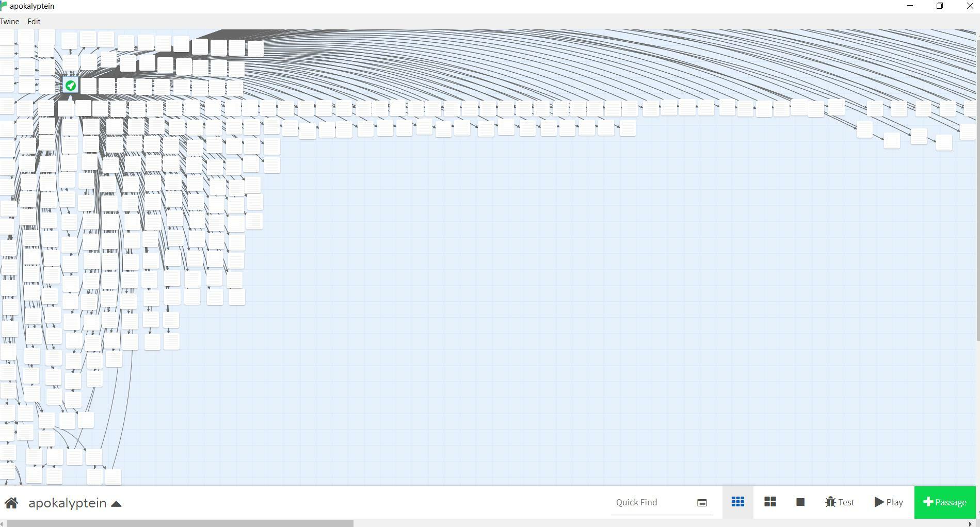The image size is (980, 527).
Task: Play the story
Action: pos(889,502)
